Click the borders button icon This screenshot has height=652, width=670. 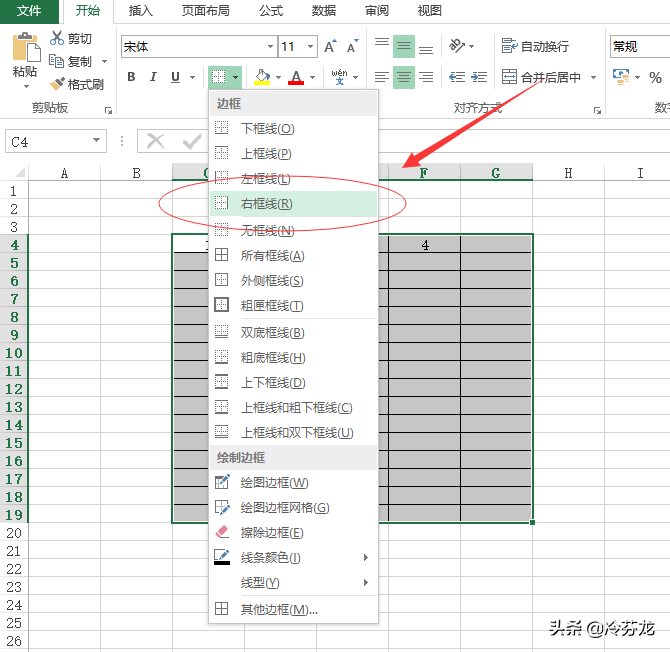click(219, 77)
